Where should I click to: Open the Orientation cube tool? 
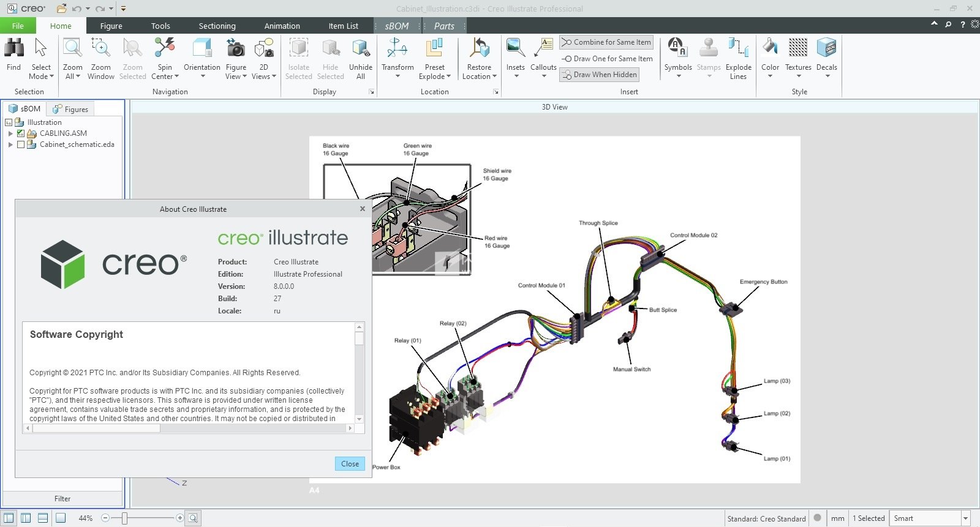202,58
